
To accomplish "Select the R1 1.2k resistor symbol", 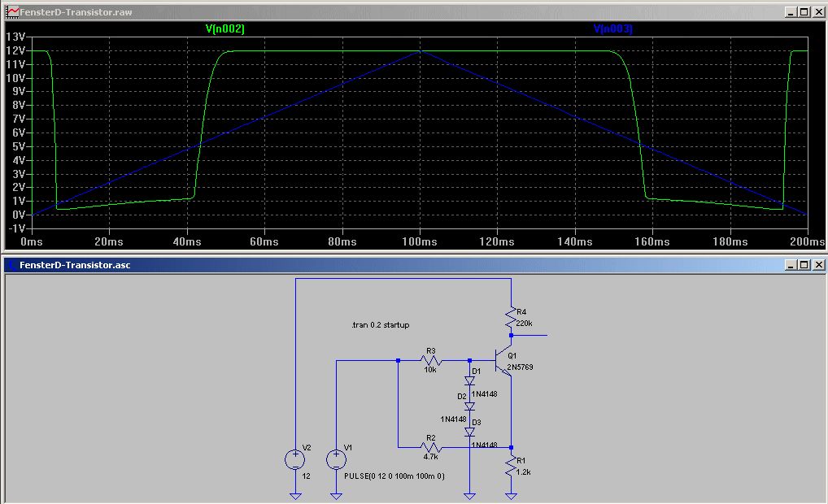I will tap(511, 467).
